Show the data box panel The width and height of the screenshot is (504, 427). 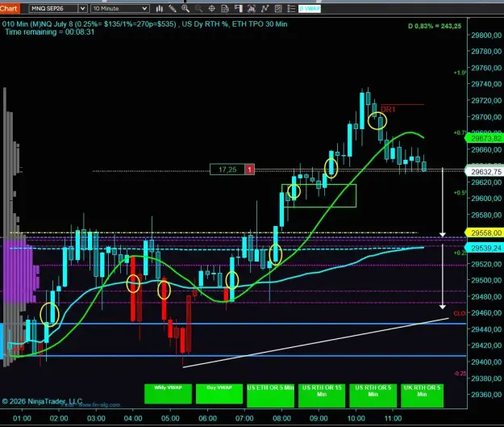(x=225, y=9)
